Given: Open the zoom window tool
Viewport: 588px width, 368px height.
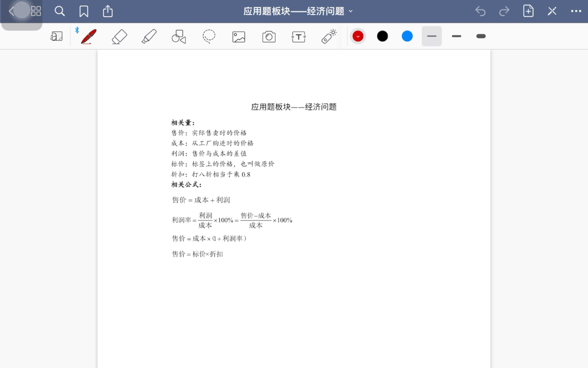Looking at the screenshot, I should coord(56,36).
